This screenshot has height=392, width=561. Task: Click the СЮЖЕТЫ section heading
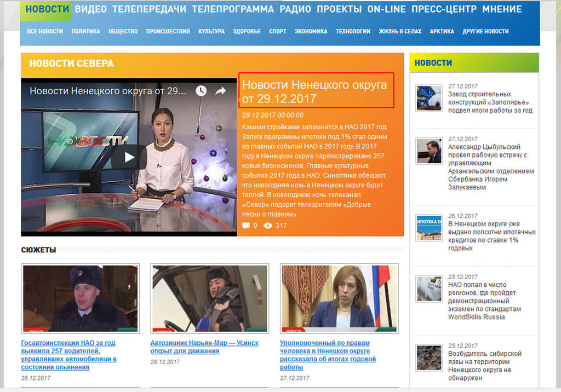click(x=39, y=250)
